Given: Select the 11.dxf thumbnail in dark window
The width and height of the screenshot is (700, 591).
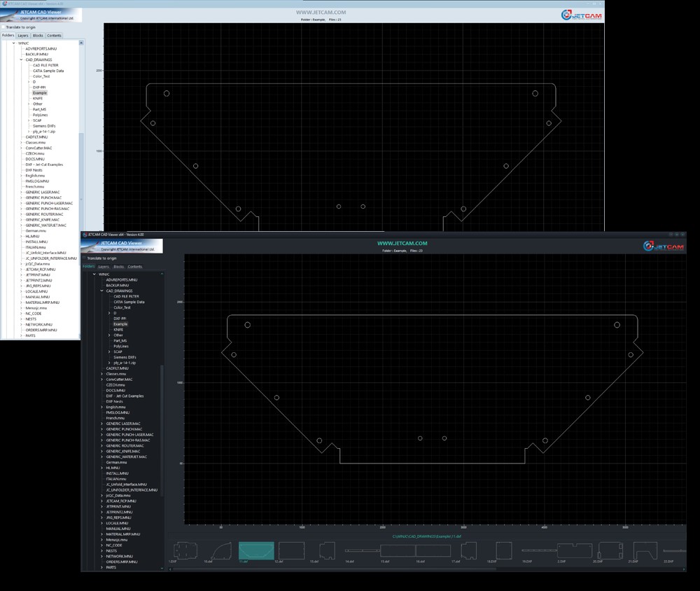Looking at the screenshot, I should (256, 550).
